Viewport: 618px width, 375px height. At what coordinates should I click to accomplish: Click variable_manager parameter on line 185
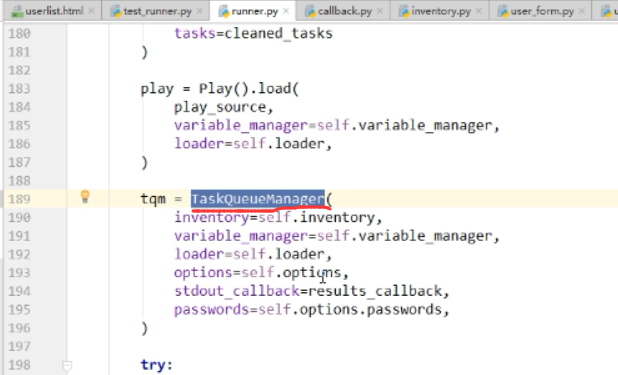(241, 125)
